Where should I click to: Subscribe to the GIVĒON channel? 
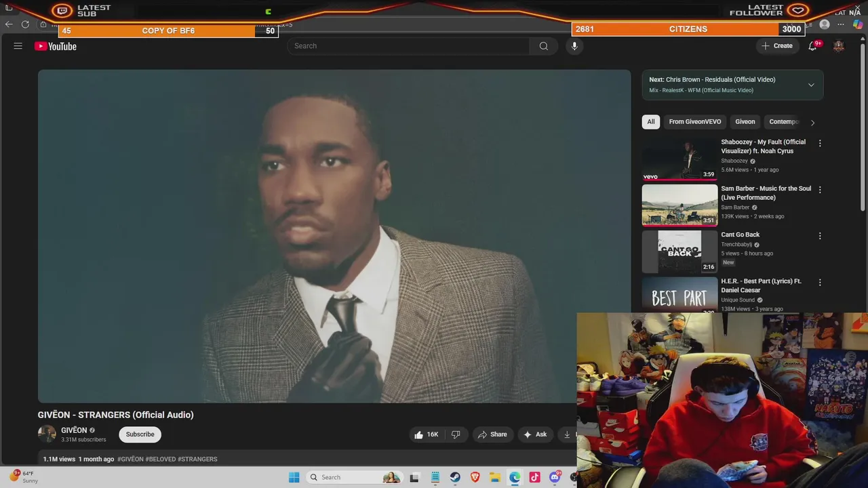(140, 434)
